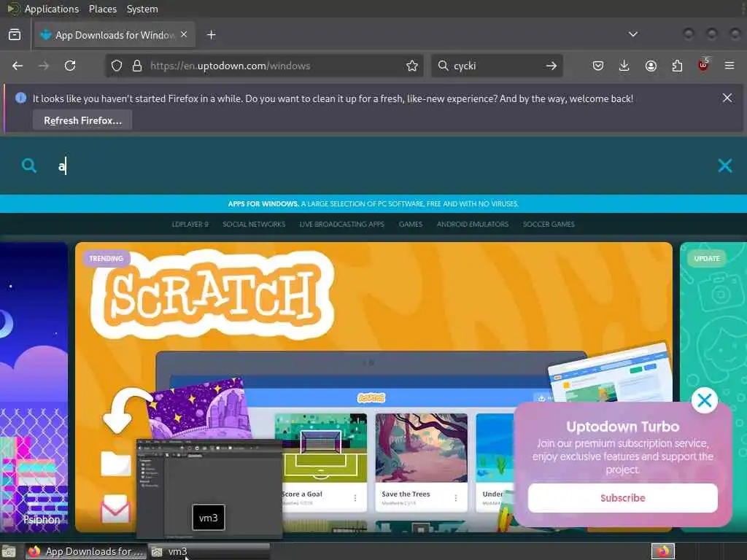
Task: Click the Refresh Firefox... button
Action: [x=82, y=120]
